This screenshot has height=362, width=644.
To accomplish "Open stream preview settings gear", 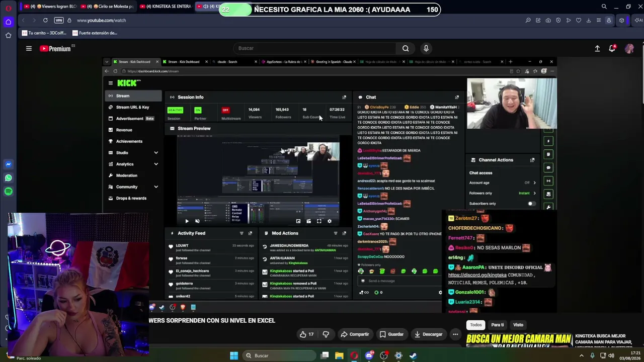I will pos(330,221).
